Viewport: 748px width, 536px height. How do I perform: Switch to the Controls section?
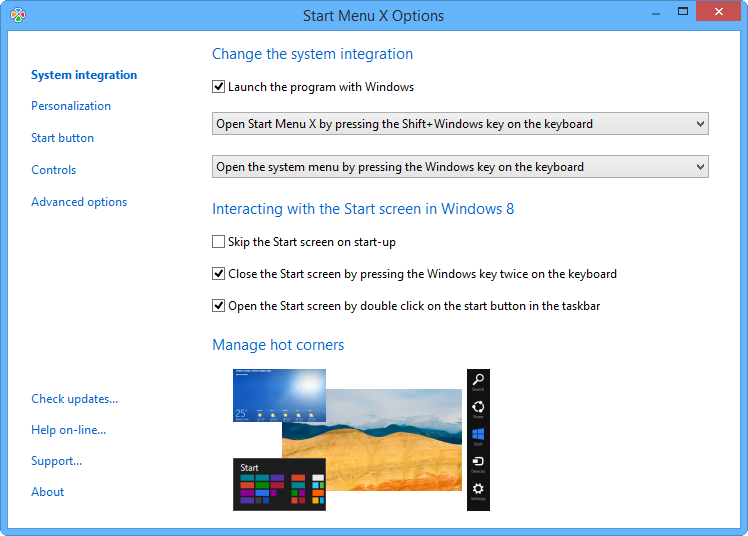(x=53, y=170)
